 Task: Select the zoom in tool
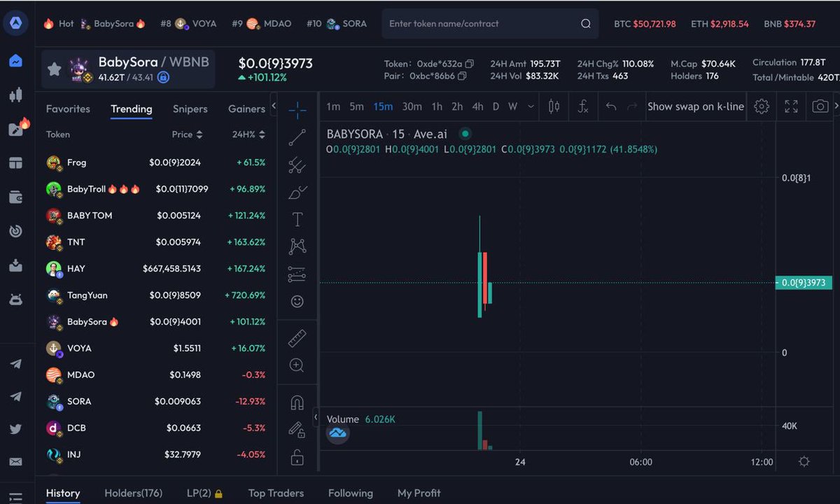point(297,365)
